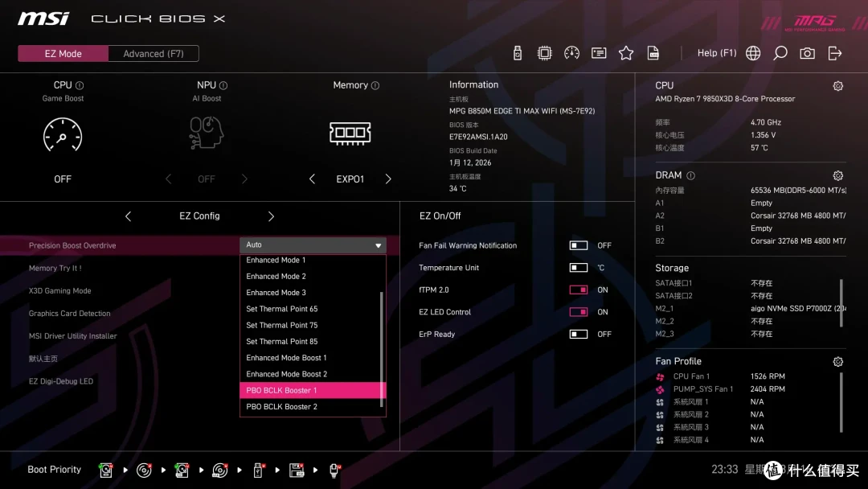Select the USB key boot device icon
The image size is (868, 489).
pos(258,471)
